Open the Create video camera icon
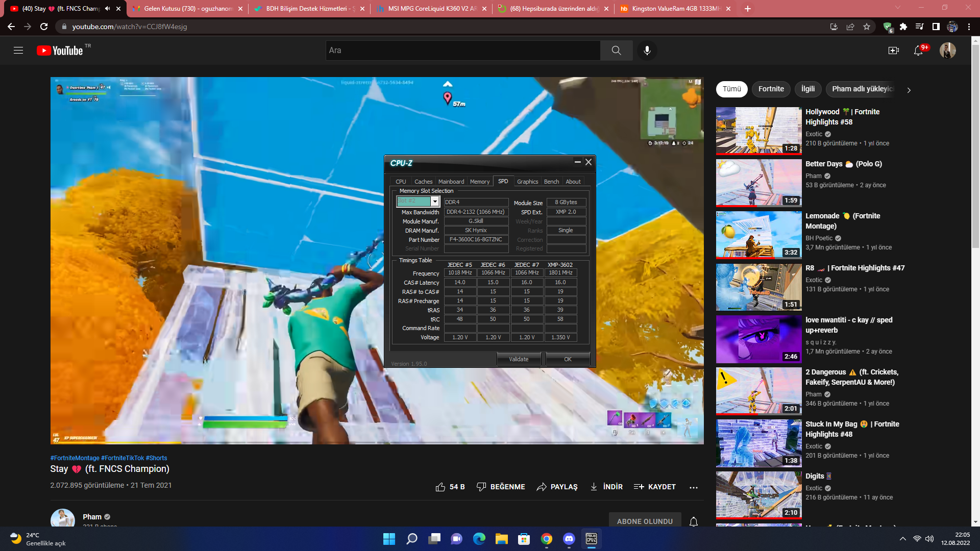 893,51
